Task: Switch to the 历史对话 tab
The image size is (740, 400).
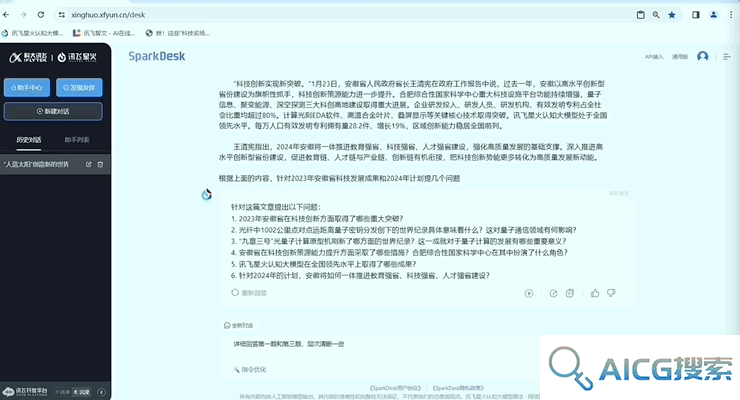Action: point(29,140)
